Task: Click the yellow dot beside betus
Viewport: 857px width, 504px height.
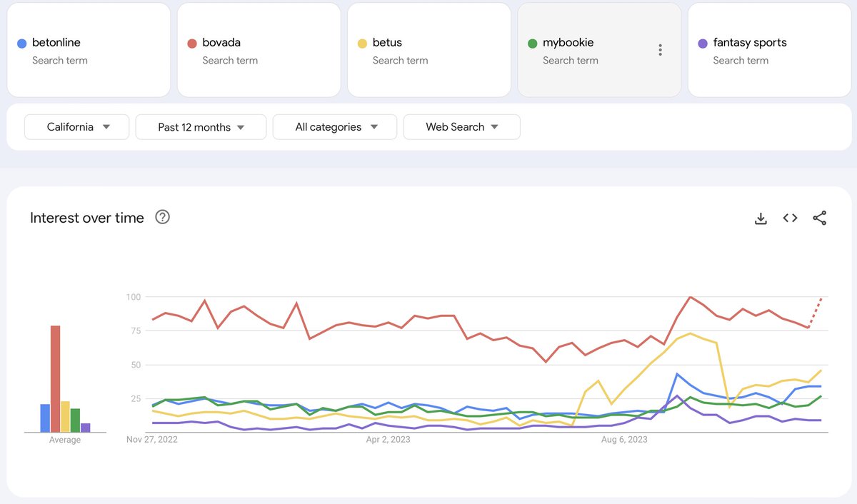Action: pyautogui.click(x=362, y=44)
